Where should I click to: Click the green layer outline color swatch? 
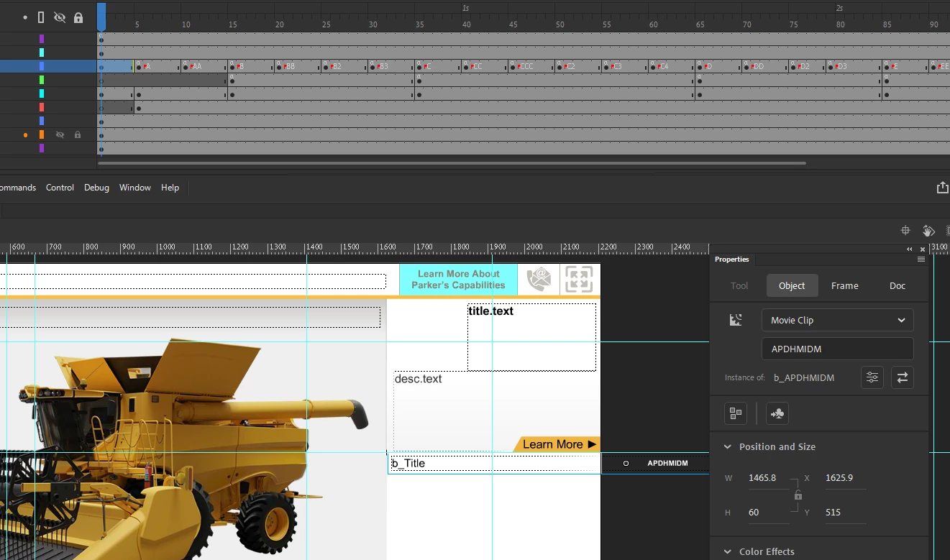pos(42,80)
